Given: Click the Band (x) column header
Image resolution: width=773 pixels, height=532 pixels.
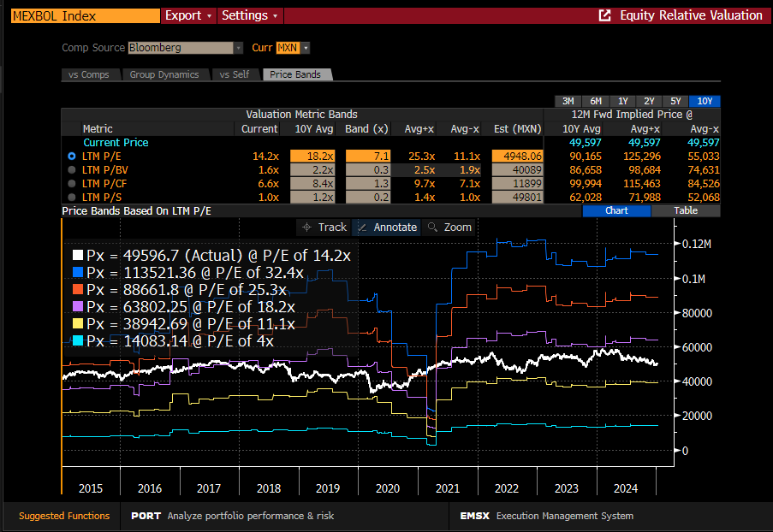Looking at the screenshot, I should coord(366,129).
